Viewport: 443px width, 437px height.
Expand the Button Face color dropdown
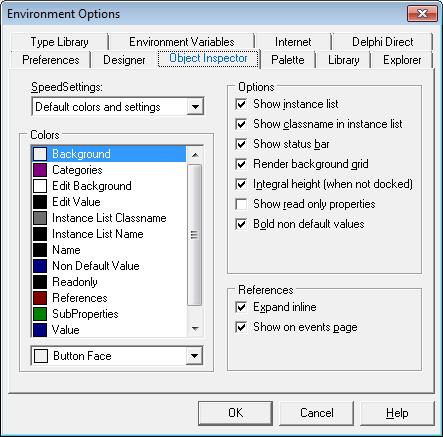click(194, 356)
